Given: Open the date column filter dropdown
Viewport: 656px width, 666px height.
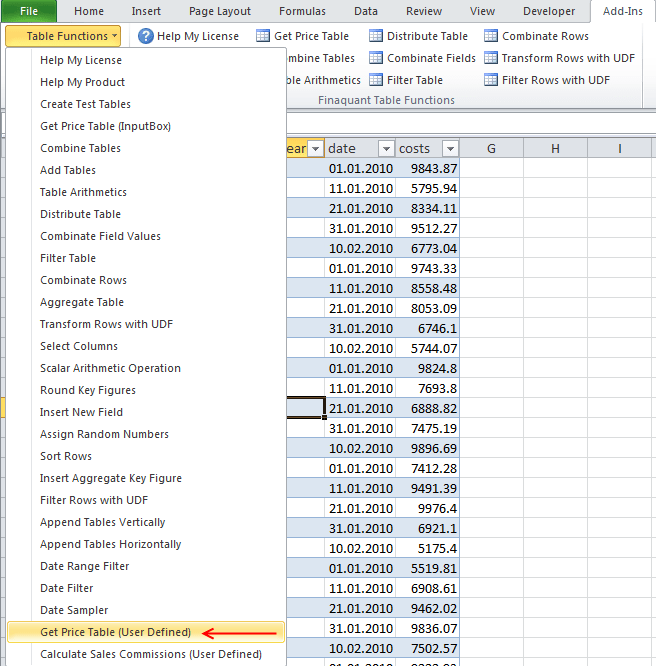Looking at the screenshot, I should coord(386,149).
